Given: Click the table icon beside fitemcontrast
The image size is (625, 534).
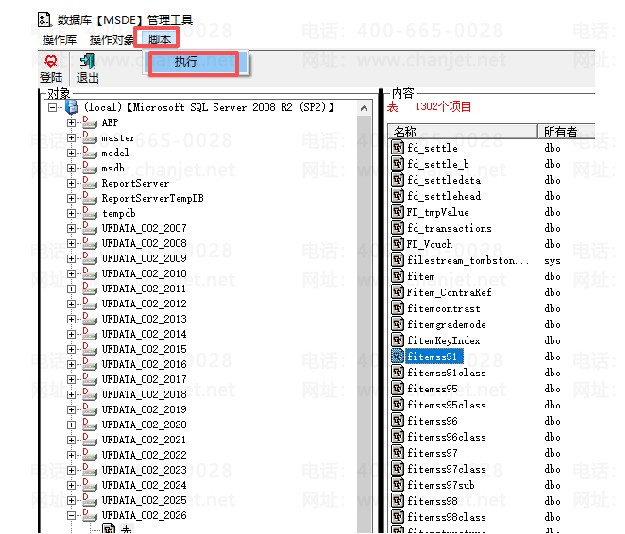Looking at the screenshot, I should 397,308.
